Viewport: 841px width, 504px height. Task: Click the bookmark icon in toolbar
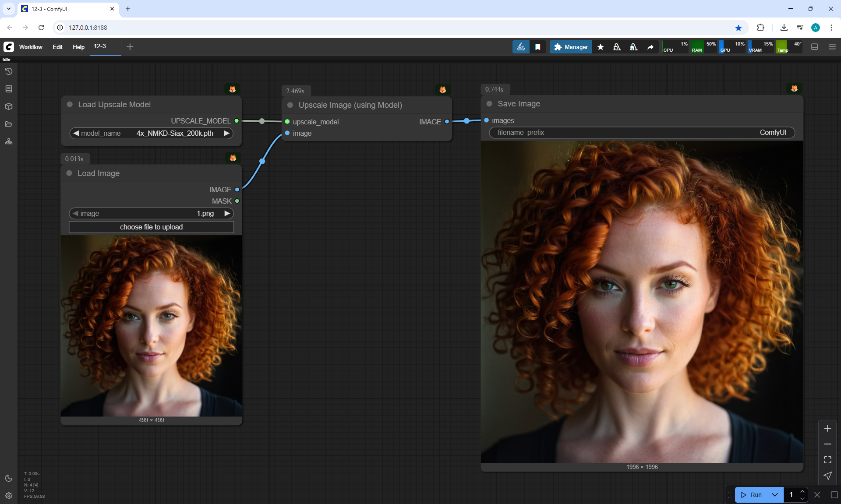pyautogui.click(x=538, y=47)
